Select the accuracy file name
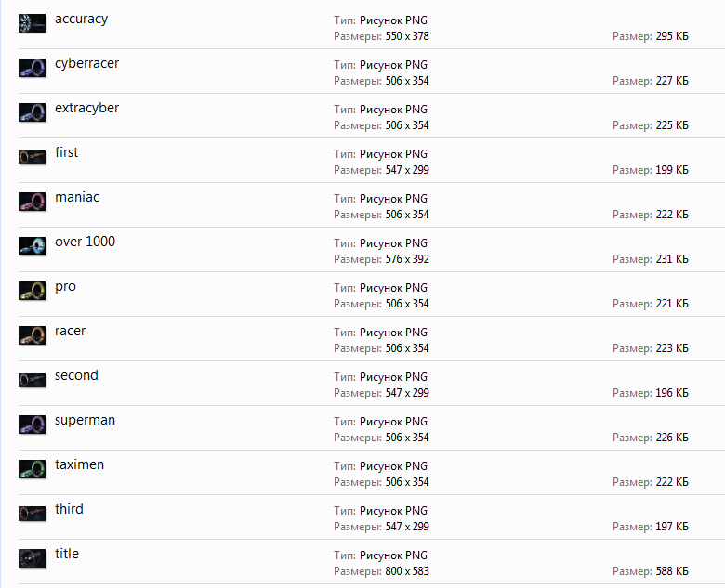This screenshot has width=725, height=588. [81, 19]
